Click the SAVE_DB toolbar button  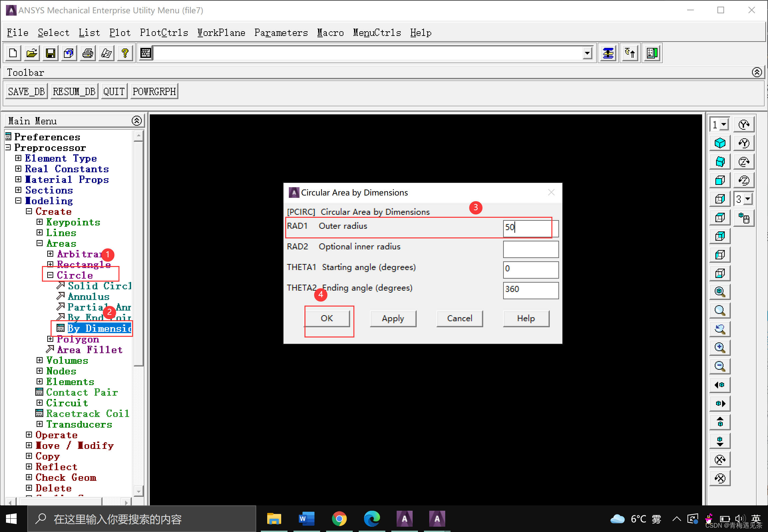26,91
